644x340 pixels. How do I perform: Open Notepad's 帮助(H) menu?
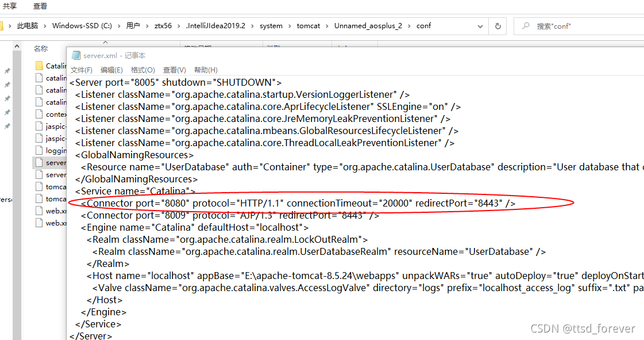206,70
